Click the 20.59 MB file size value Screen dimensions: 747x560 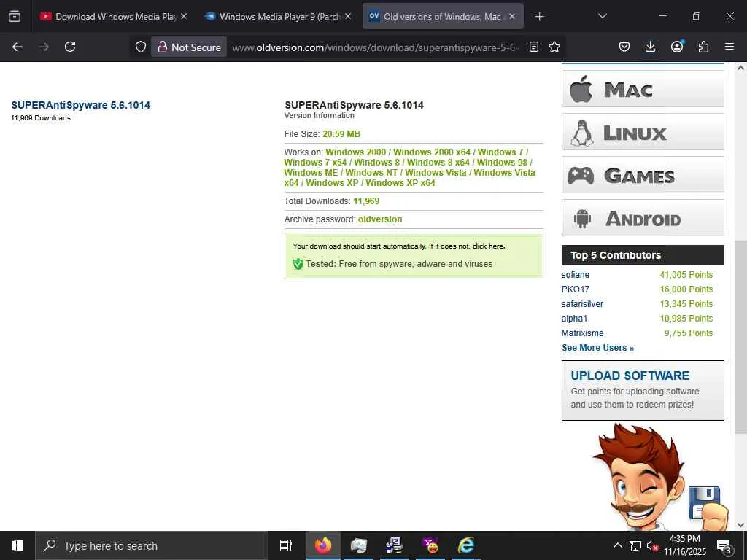click(x=341, y=134)
